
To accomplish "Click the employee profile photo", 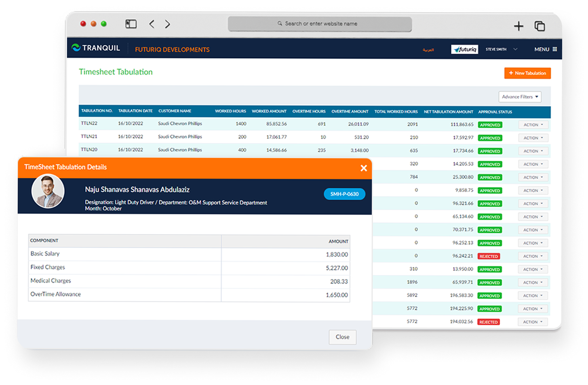I will coord(48,191).
